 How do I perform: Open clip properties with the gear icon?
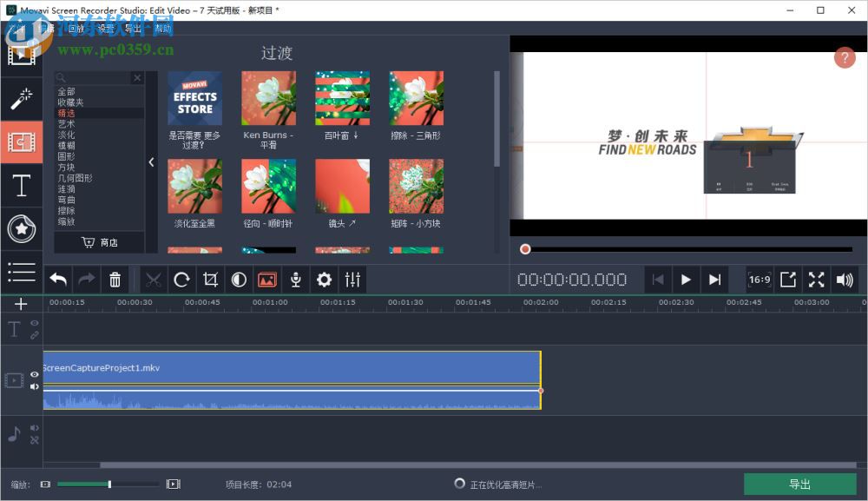coord(324,280)
